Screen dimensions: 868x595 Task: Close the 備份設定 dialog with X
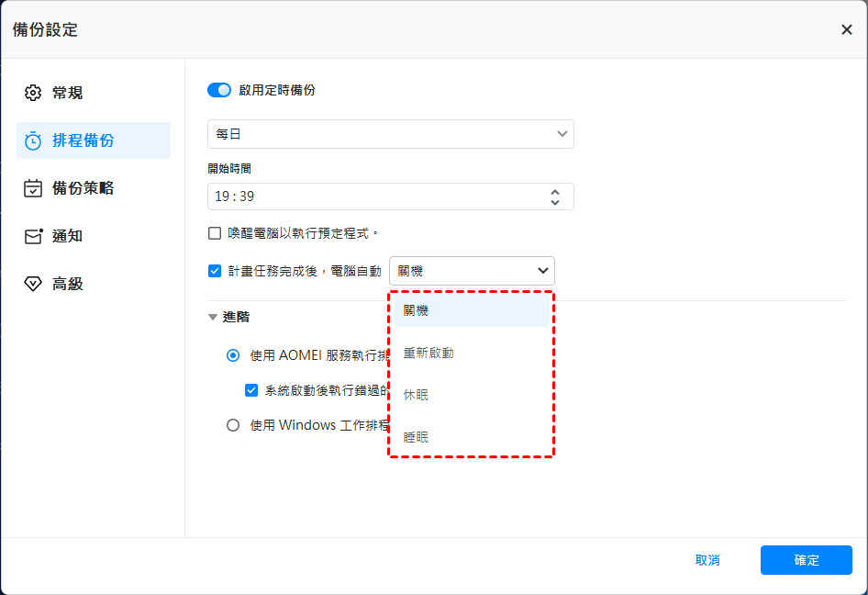(x=846, y=29)
